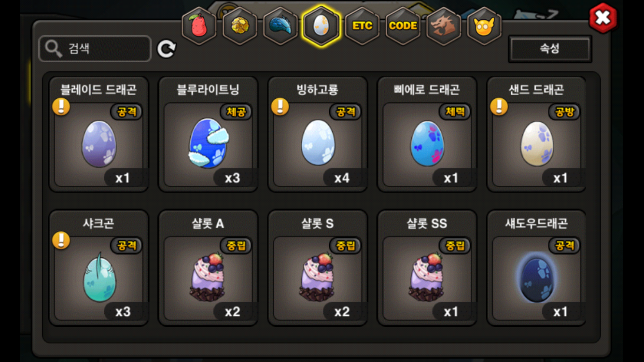Open the red fruit food tab

tap(199, 26)
